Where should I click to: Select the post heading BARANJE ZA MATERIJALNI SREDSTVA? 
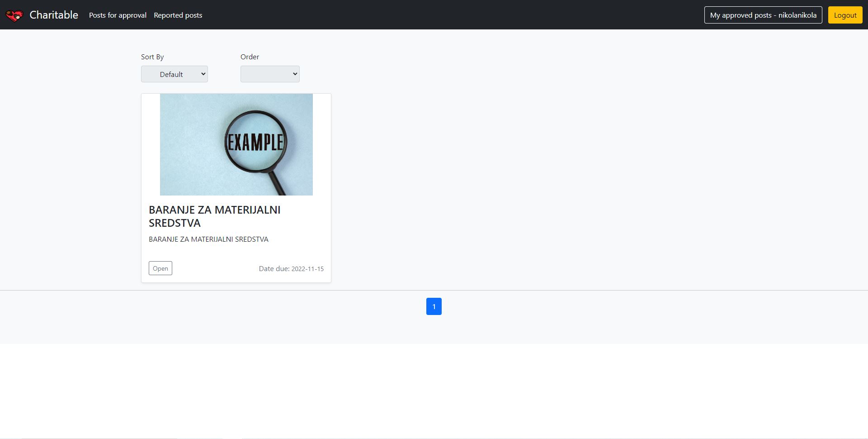[214, 216]
